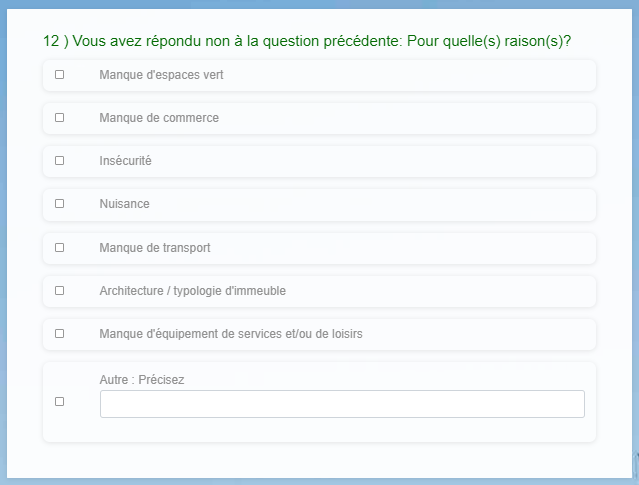The width and height of the screenshot is (639, 485).
Task: Toggle the Nuisance checkbox
Action: [59, 203]
